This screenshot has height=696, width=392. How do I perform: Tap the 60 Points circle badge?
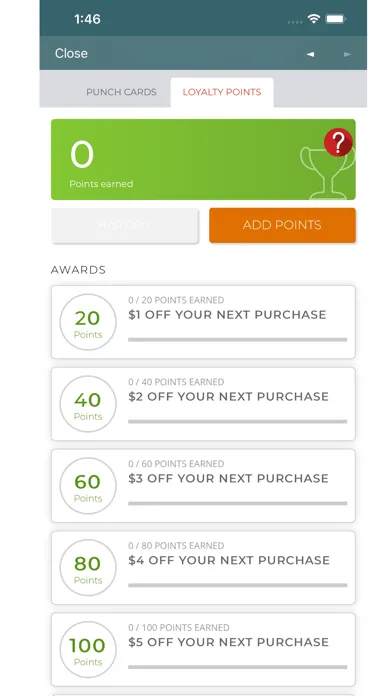pos(88,486)
